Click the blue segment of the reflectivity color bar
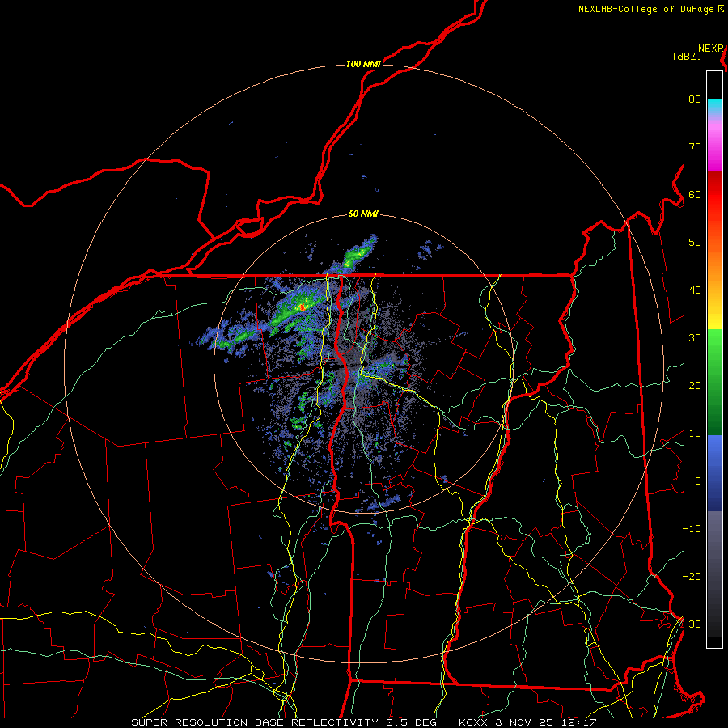This screenshot has height=728, width=728. click(714, 472)
